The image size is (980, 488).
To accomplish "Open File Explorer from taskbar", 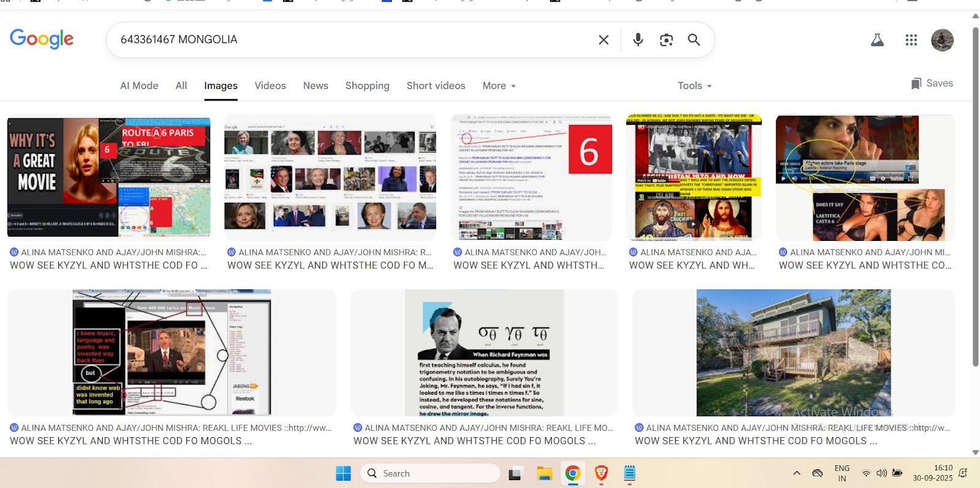I will pyautogui.click(x=544, y=473).
